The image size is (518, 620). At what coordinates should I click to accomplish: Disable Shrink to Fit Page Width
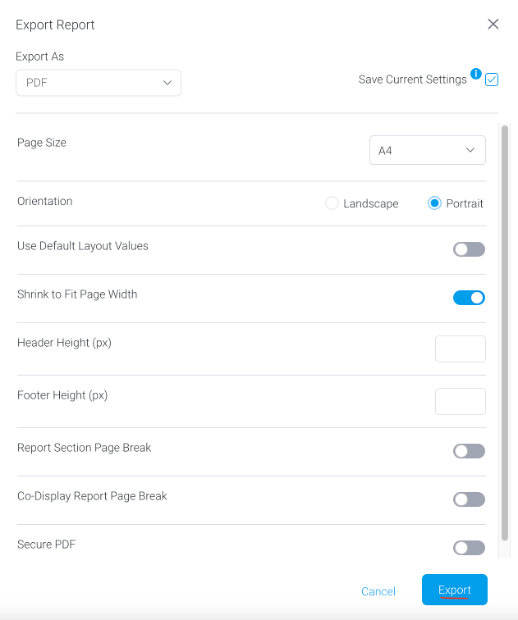[469, 298]
